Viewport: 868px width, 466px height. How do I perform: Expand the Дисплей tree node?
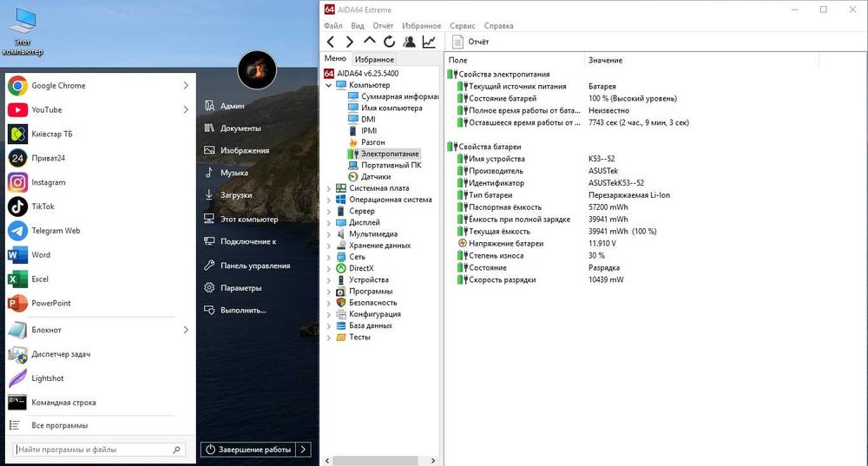pos(329,222)
